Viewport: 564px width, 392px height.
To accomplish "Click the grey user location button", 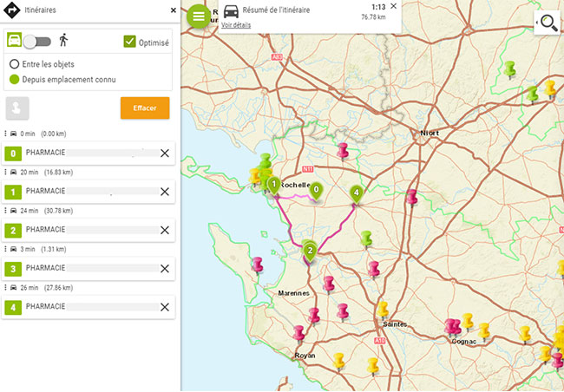I will [x=17, y=108].
